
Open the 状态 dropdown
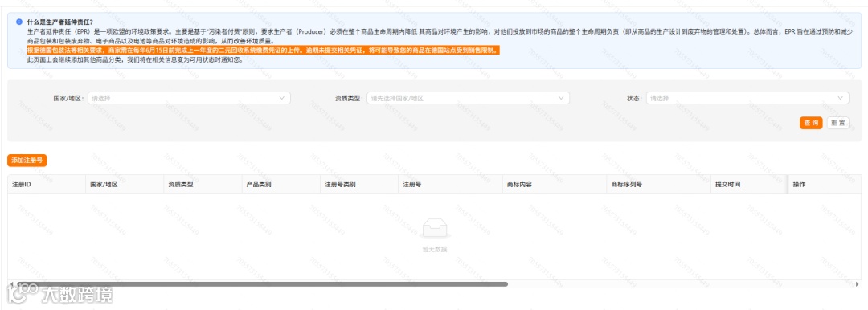click(747, 98)
